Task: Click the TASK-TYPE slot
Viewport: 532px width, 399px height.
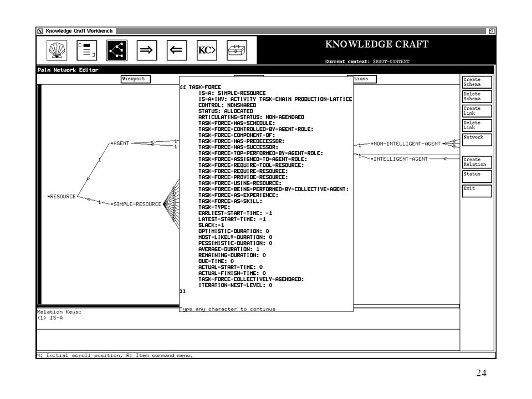Action: point(214,207)
